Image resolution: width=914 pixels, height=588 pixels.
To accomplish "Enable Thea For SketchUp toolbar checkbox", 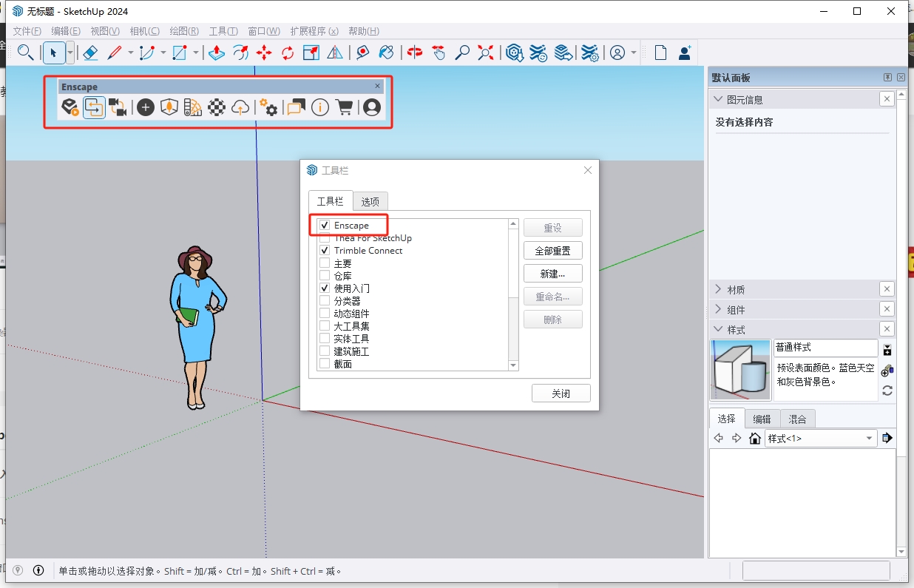I will click(x=325, y=238).
